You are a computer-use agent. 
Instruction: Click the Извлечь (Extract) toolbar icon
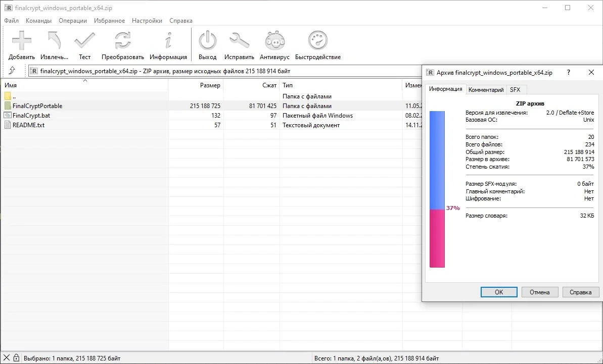(54, 41)
